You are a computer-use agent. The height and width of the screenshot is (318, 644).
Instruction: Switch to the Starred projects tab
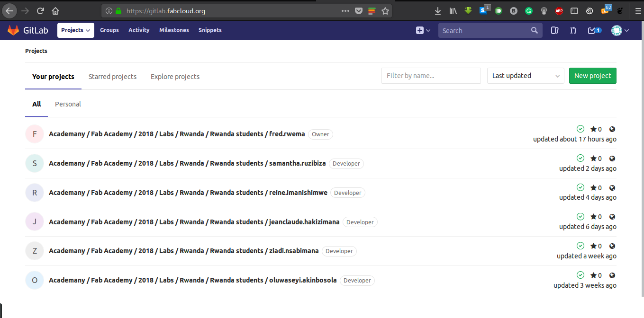(112, 76)
